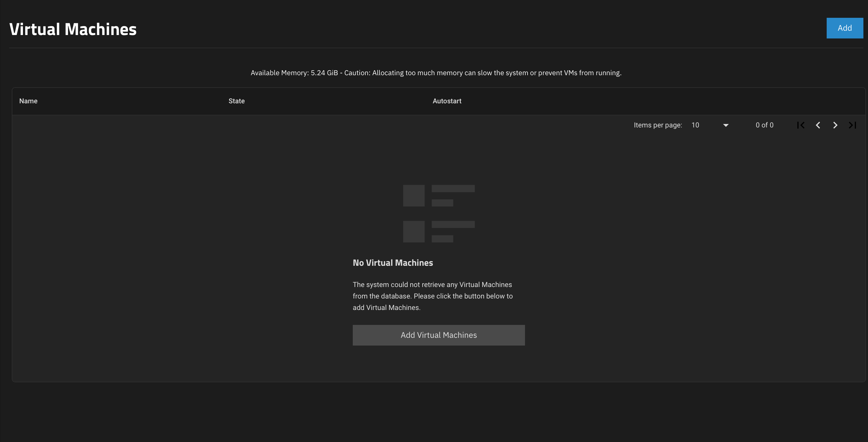Click the 'Items per page:' label

(657, 125)
